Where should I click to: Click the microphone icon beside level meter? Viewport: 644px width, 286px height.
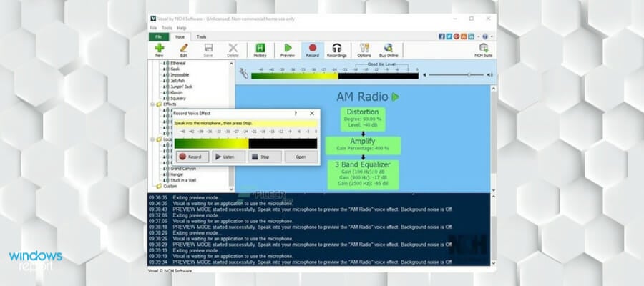(243, 73)
